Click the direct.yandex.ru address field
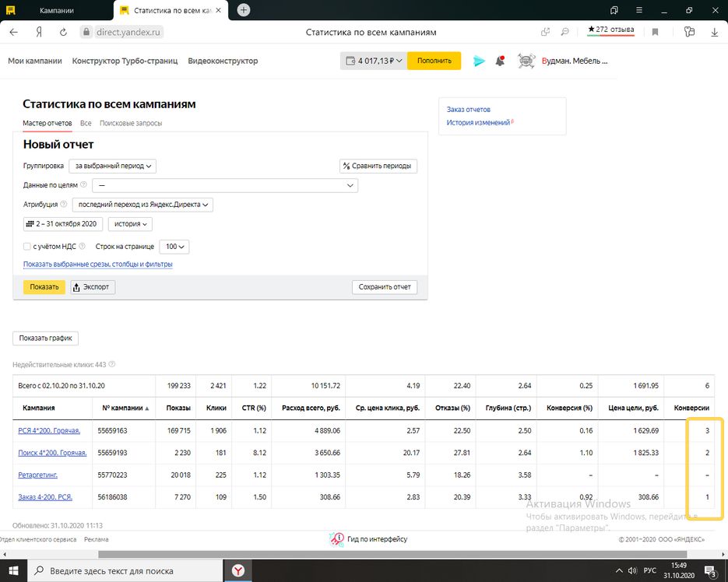This screenshot has height=582, width=728. (128, 32)
